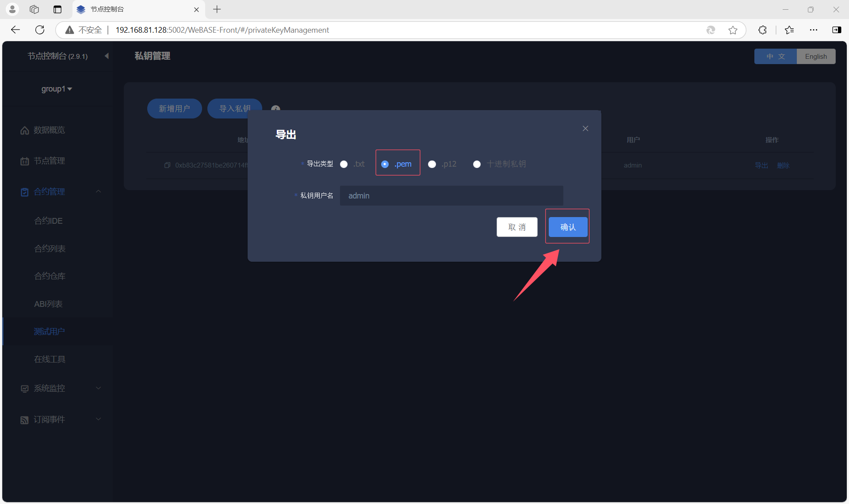This screenshot has height=504, width=849.
Task: Copy the address using the copy icon
Action: click(167, 165)
